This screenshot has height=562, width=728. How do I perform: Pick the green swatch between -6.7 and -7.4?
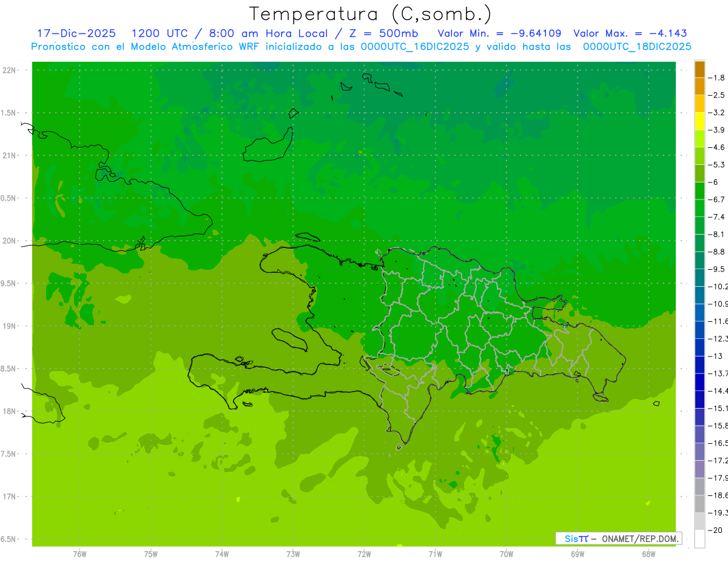pos(699,208)
